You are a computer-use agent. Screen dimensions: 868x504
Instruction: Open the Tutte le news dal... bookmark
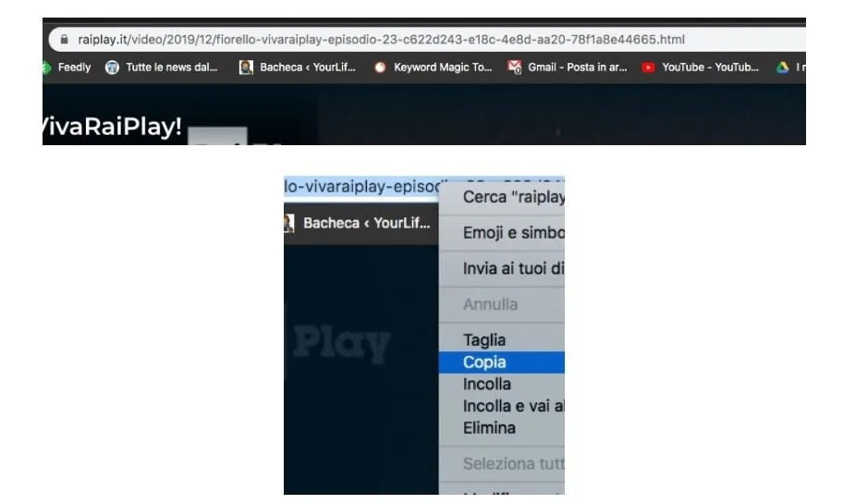pyautogui.click(x=161, y=68)
